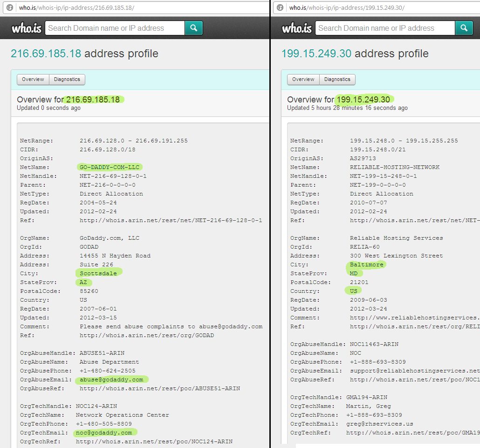
Task: Click the ABUSE51-ARIN OrgAbuseRef URL
Action: 160,388
